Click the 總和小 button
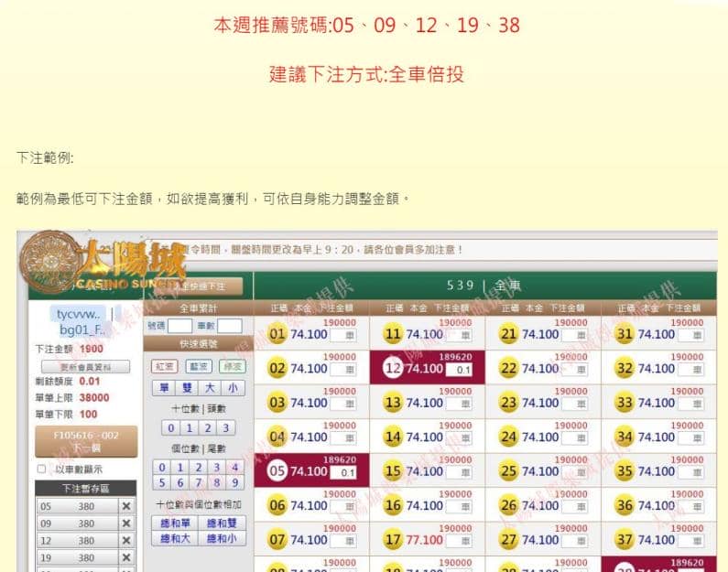Viewport: 728px width, 572px height. click(222, 539)
